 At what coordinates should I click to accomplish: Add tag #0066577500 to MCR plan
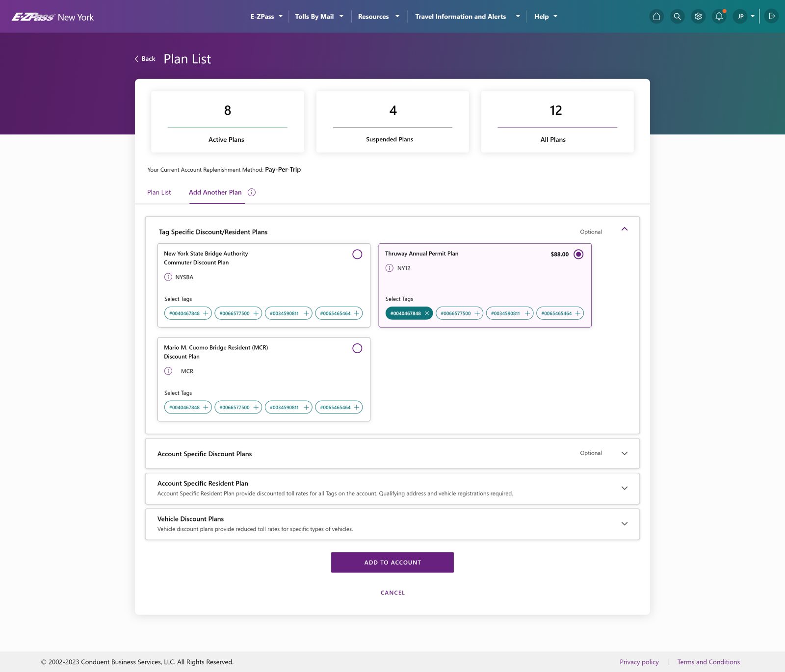click(238, 407)
